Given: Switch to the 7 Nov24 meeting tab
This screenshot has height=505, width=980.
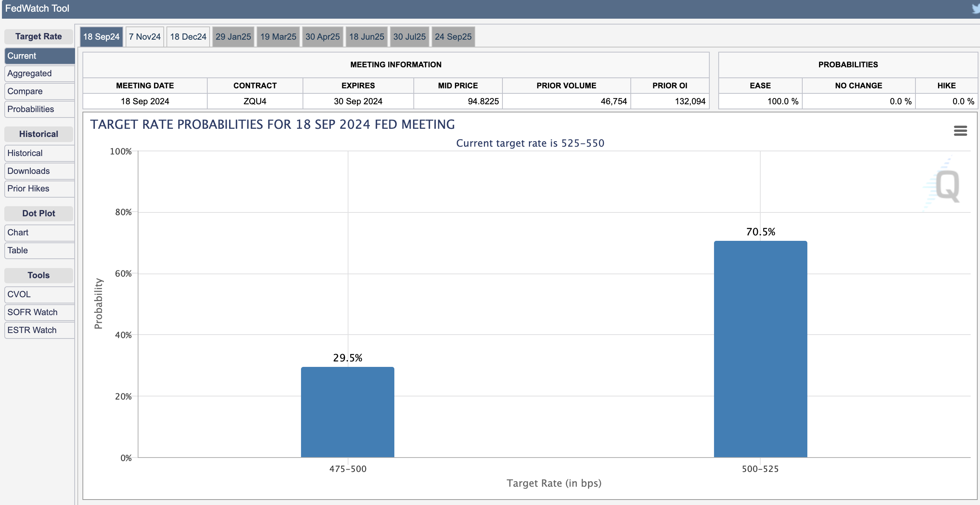Looking at the screenshot, I should 145,37.
